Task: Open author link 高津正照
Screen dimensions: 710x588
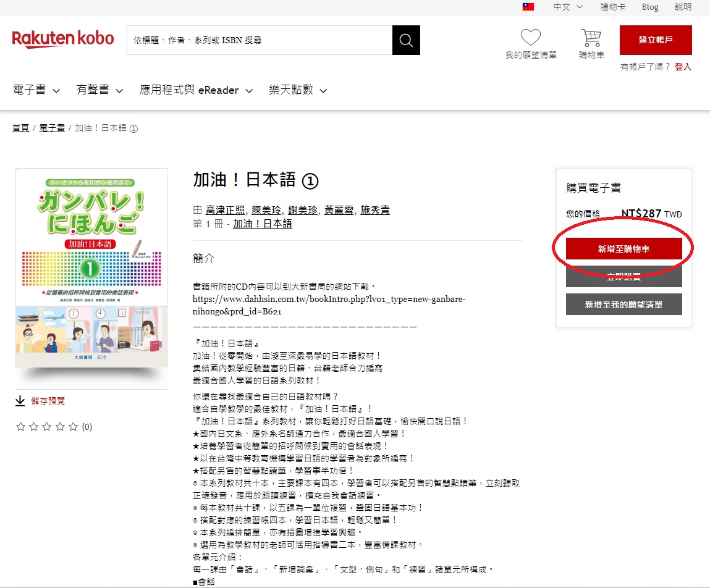Action: 224,211
